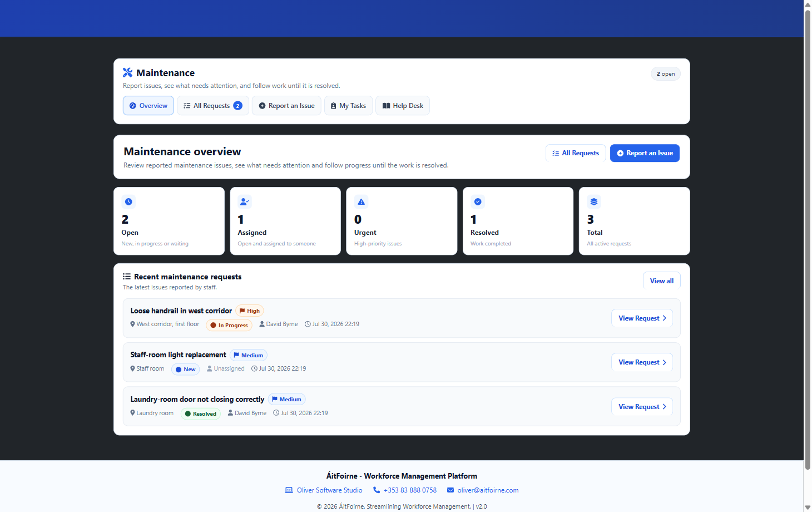812x512 pixels.
Task: View Request for Staff-room light replacement
Action: click(642, 362)
